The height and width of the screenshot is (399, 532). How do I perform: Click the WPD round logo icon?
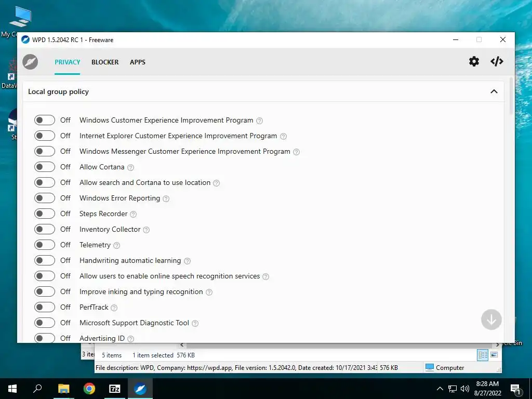pyautogui.click(x=30, y=62)
